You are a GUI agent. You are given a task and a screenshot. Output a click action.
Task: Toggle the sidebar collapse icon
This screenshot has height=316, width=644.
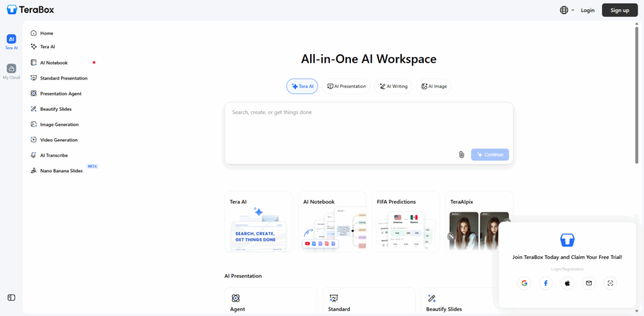click(11, 298)
